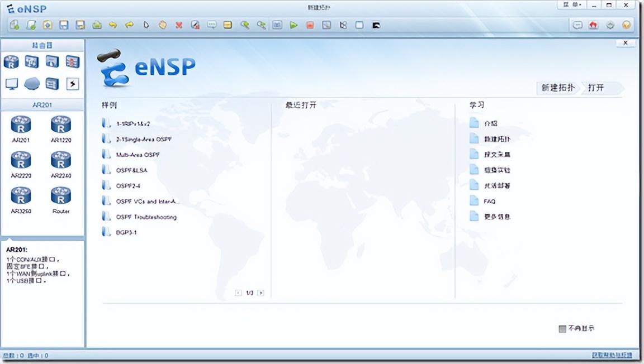Choose the AR2240 router device
The height and width of the screenshot is (364, 644).
pos(61,165)
